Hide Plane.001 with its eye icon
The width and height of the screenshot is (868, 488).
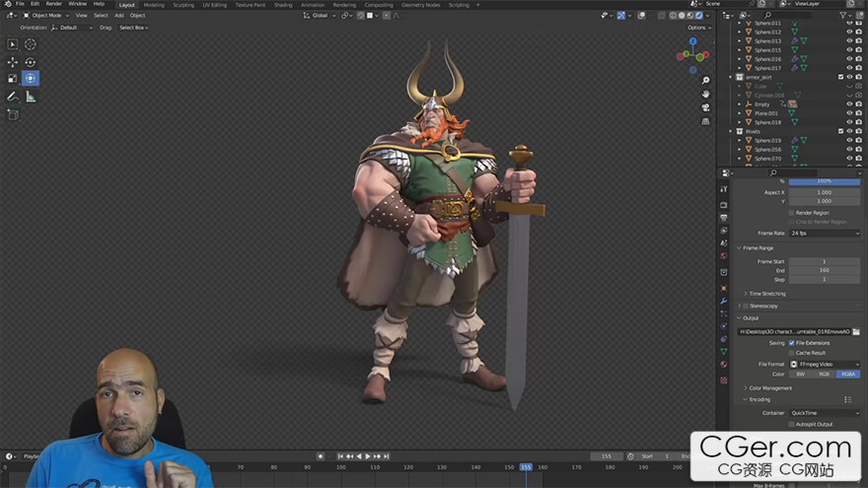click(849, 112)
